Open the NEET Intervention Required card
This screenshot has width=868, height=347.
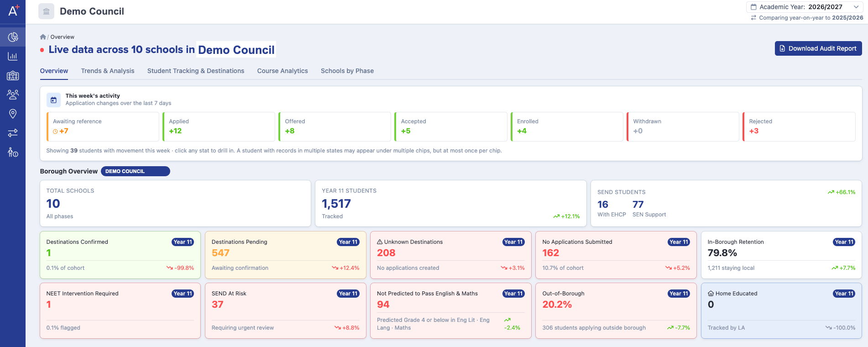tap(120, 310)
